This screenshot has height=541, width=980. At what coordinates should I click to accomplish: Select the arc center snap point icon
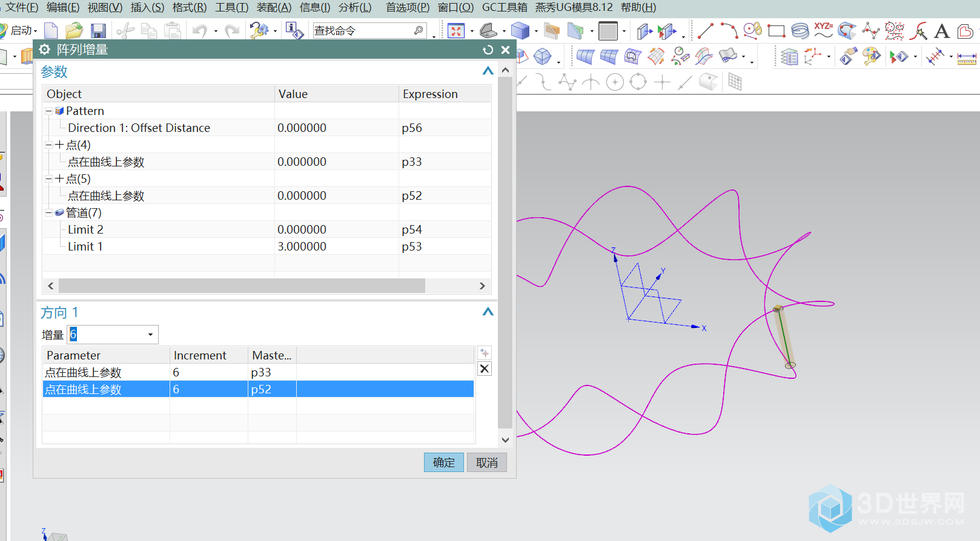615,82
